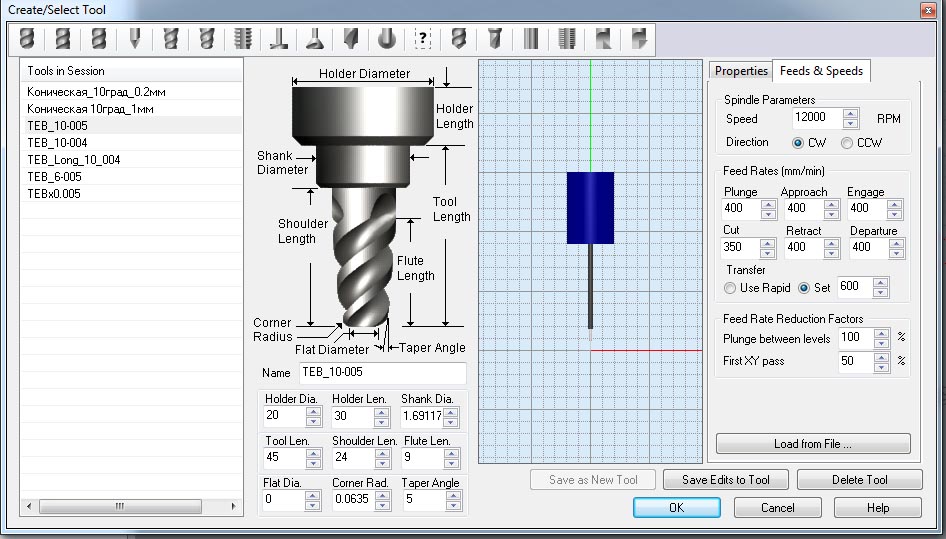Set spindle direction to CCW

click(x=847, y=143)
